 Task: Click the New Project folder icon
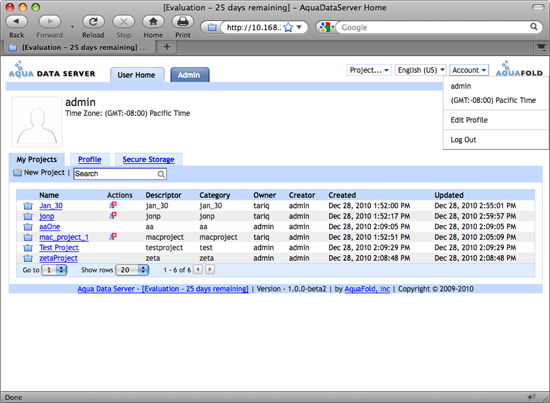coord(18,173)
